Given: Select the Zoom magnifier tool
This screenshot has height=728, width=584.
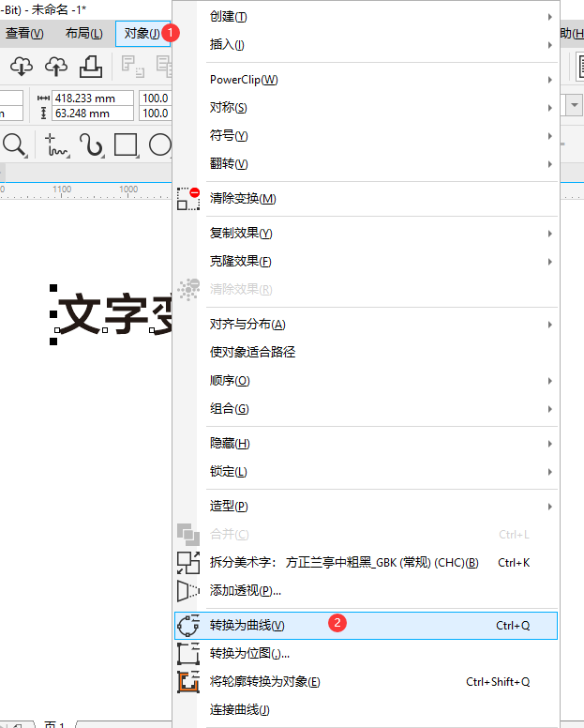Looking at the screenshot, I should [14, 145].
